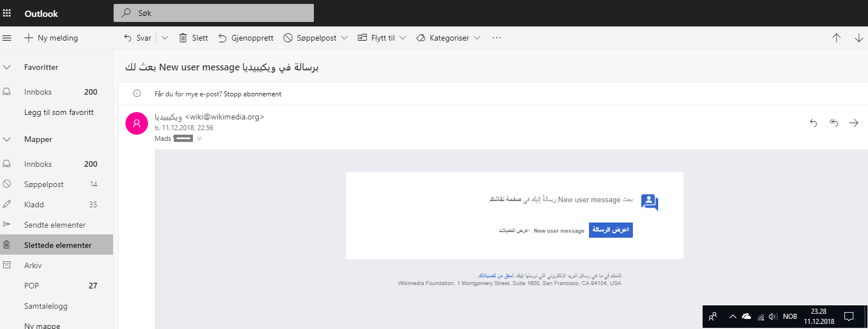
Task: Click the reply arrow in message header
Action: coord(813,123)
